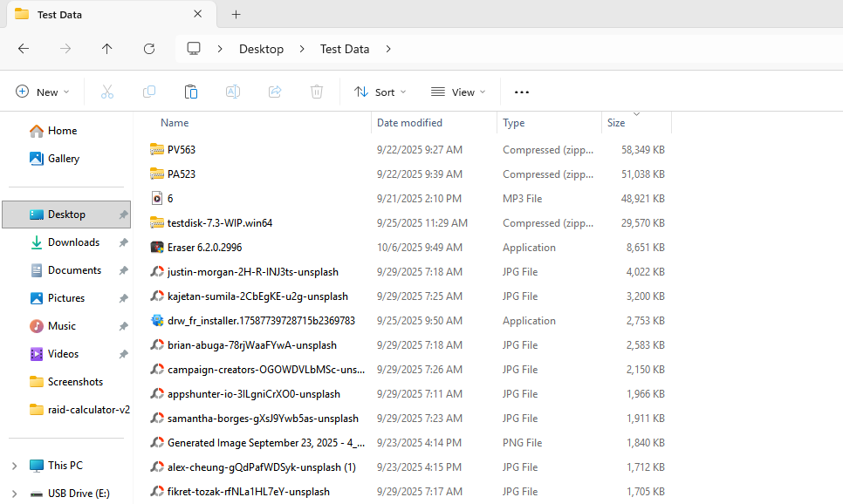This screenshot has height=504, width=843.
Task: Click the Paste icon in the toolbar
Action: coord(191,92)
